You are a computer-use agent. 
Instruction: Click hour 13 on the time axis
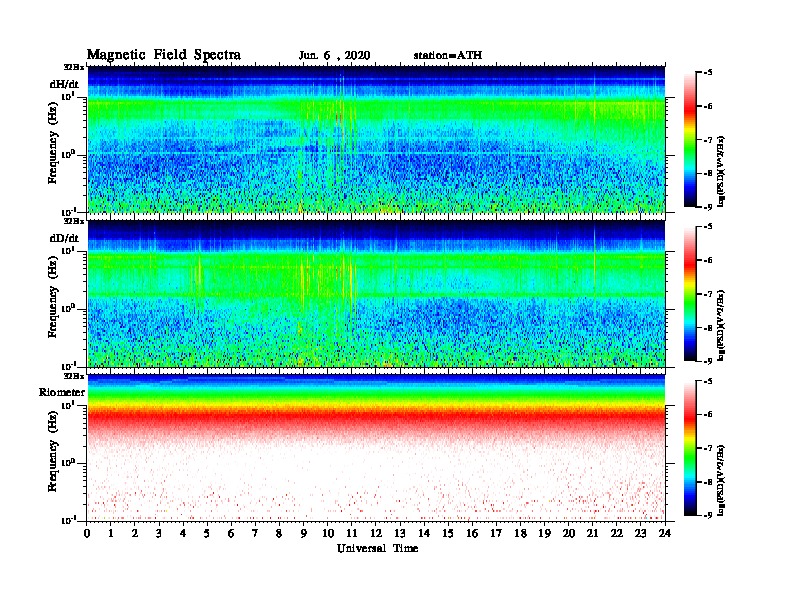click(x=400, y=534)
